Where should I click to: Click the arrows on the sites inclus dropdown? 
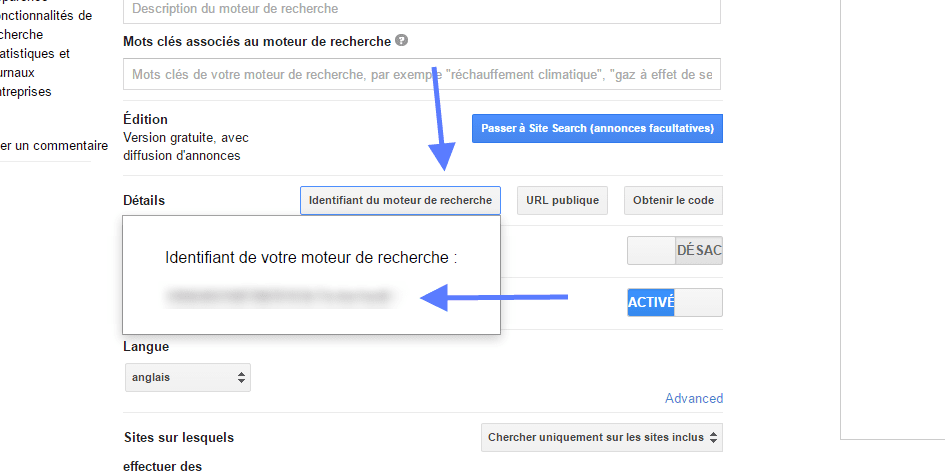pyautogui.click(x=714, y=438)
